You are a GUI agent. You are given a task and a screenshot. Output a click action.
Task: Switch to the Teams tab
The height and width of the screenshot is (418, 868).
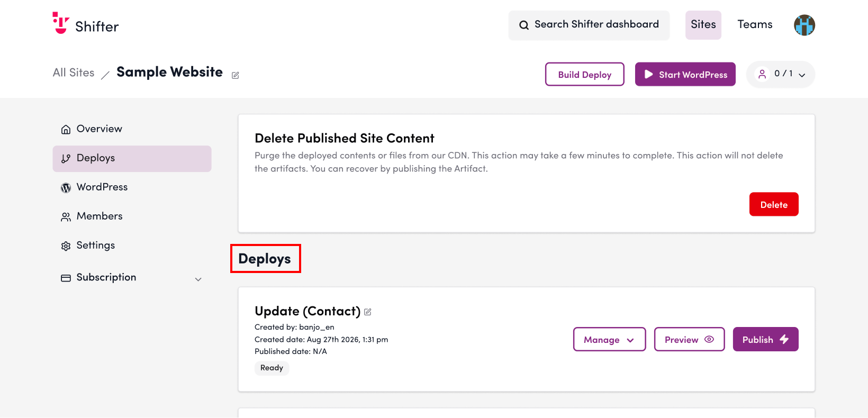755,24
